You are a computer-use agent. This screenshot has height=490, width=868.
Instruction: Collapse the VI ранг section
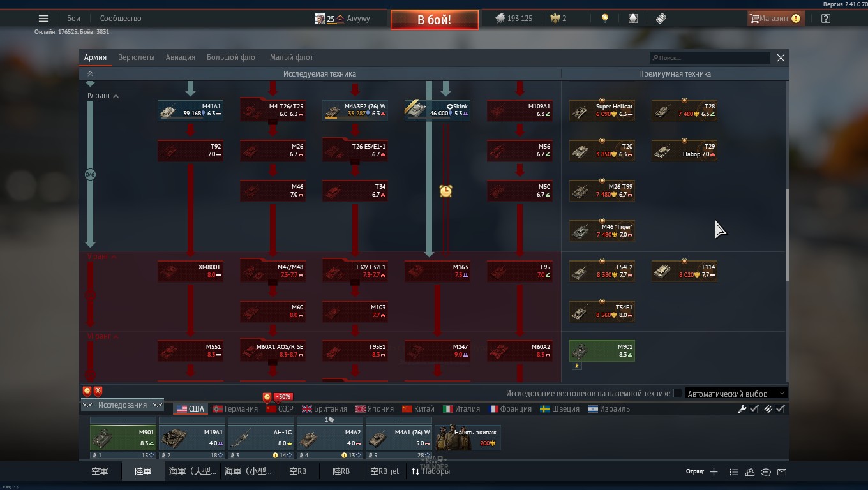tap(103, 336)
